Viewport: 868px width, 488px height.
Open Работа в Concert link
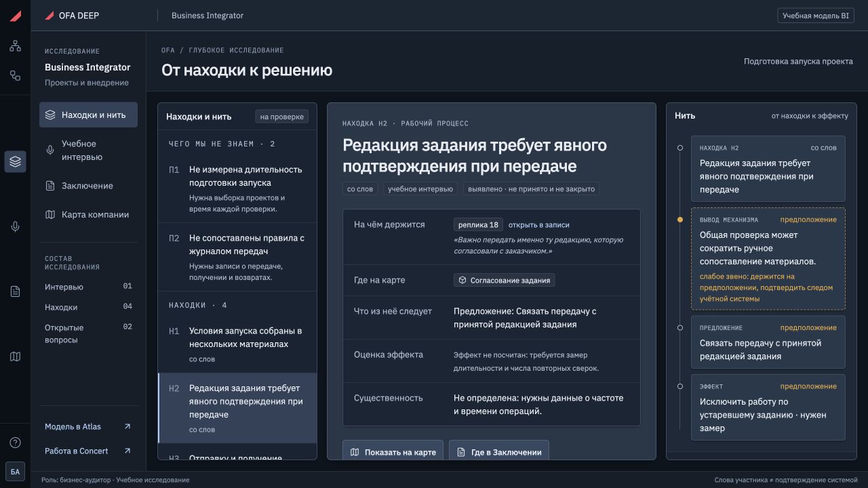coord(88,451)
